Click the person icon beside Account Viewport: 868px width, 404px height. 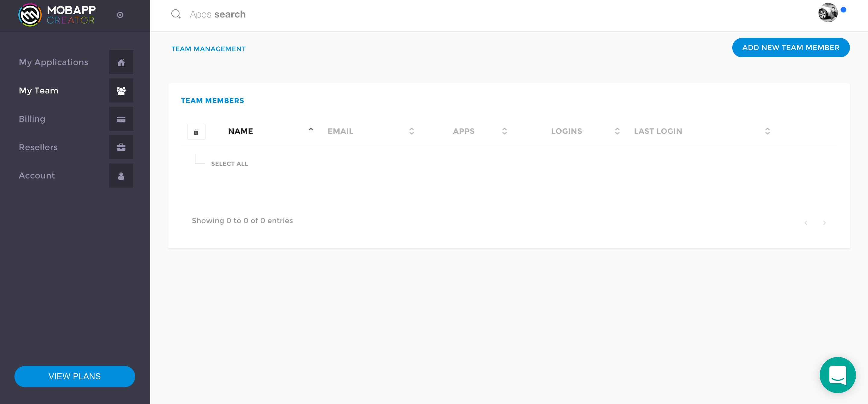click(121, 175)
